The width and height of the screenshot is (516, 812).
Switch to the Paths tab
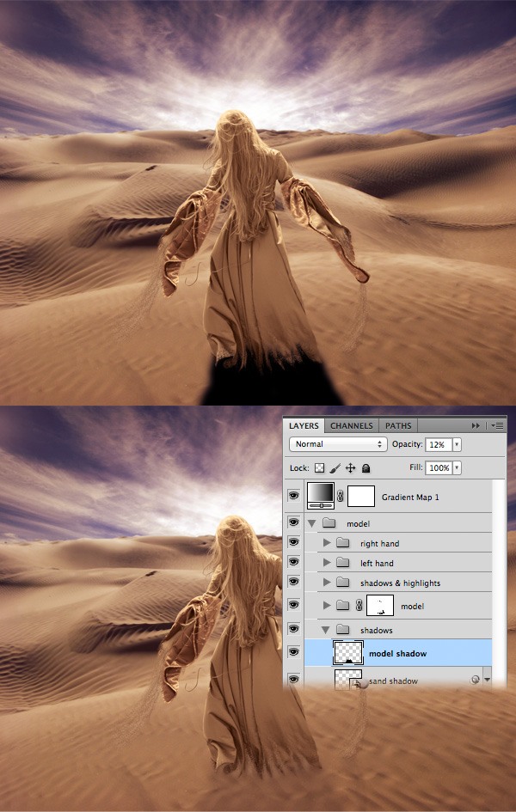click(397, 425)
